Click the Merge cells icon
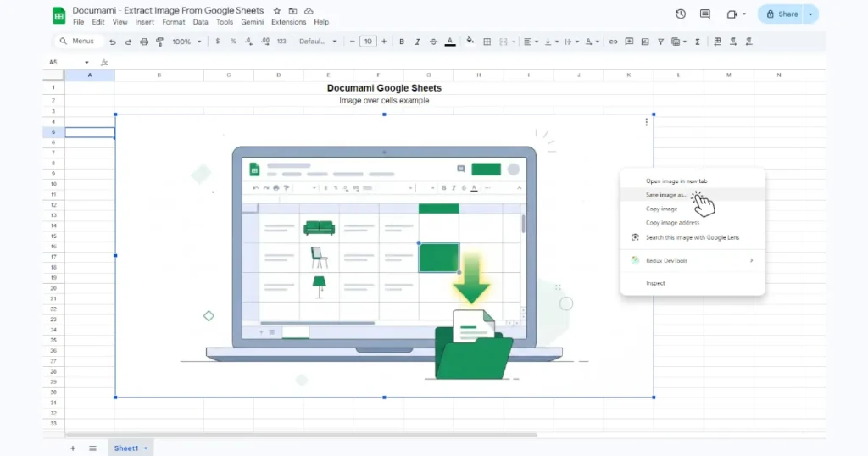Image resolution: width=868 pixels, height=456 pixels. point(504,42)
